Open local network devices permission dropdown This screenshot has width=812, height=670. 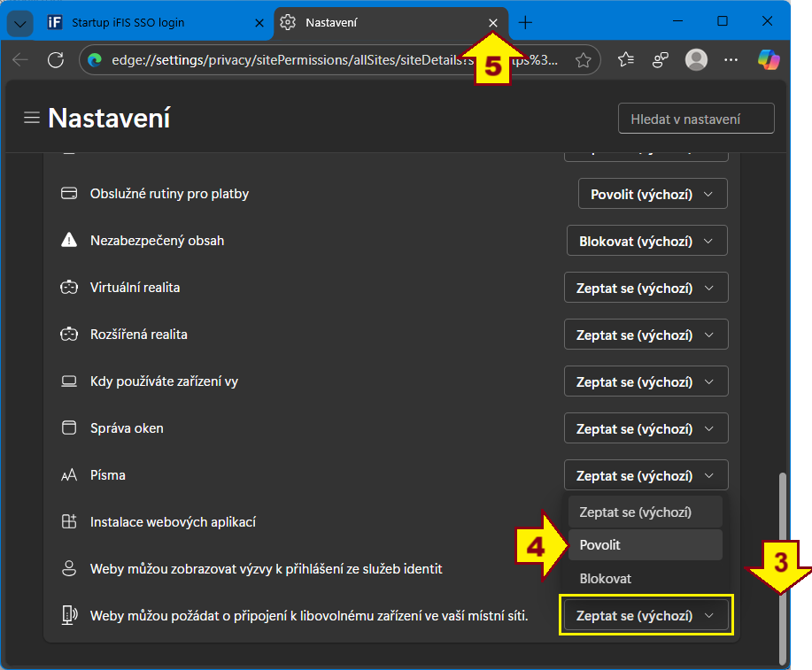pyautogui.click(x=646, y=615)
